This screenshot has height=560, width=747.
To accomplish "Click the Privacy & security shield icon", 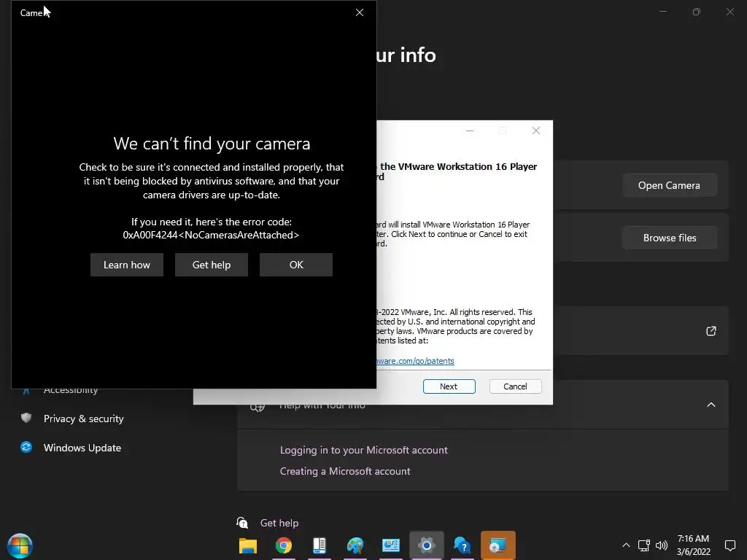I will [x=26, y=418].
